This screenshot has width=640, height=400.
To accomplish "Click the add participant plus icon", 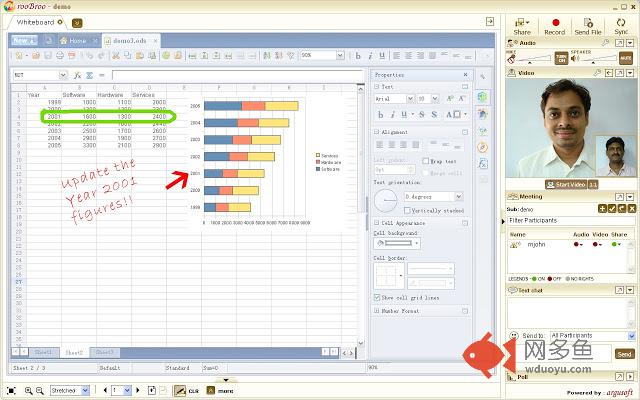I will pyautogui.click(x=602, y=209).
